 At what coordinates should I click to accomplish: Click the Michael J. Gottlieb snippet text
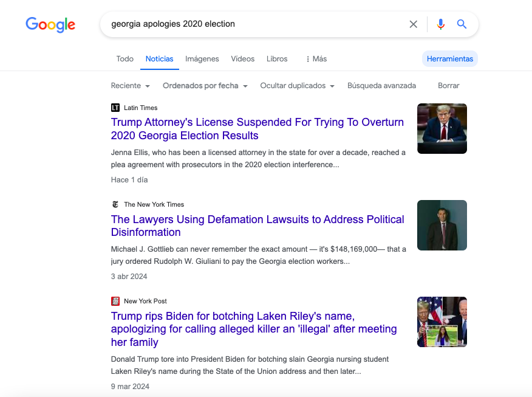point(259,255)
